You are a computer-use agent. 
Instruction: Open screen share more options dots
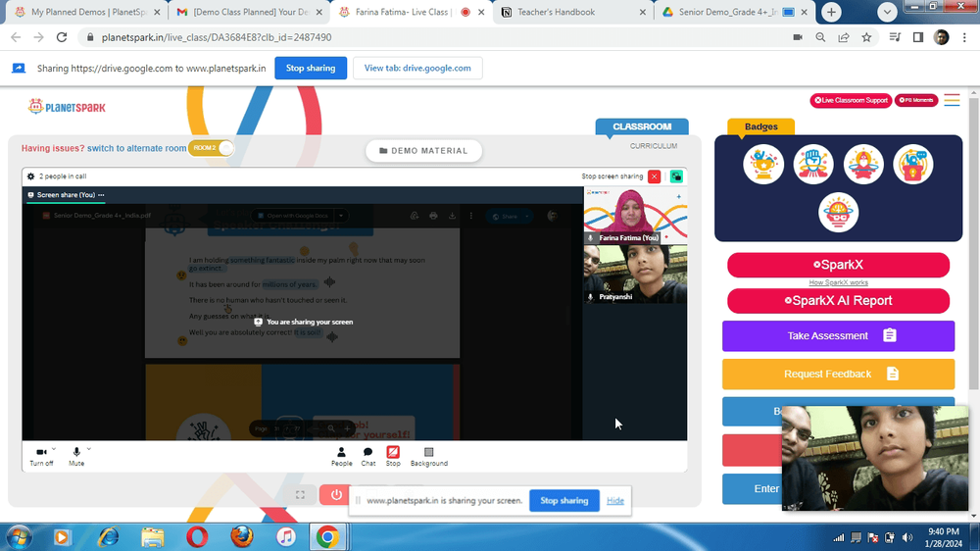pos(101,195)
